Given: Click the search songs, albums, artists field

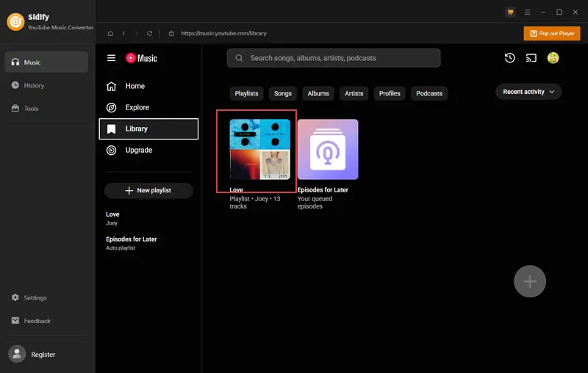Looking at the screenshot, I should click(x=334, y=58).
